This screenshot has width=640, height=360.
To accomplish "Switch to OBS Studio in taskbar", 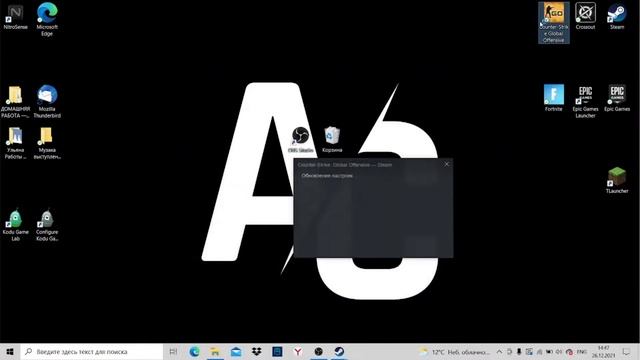I will point(318,351).
